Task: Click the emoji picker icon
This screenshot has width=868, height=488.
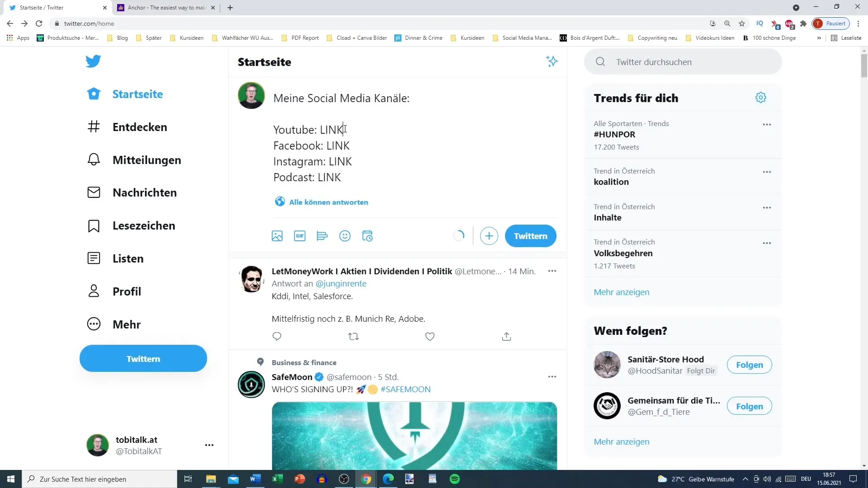Action: (x=344, y=236)
